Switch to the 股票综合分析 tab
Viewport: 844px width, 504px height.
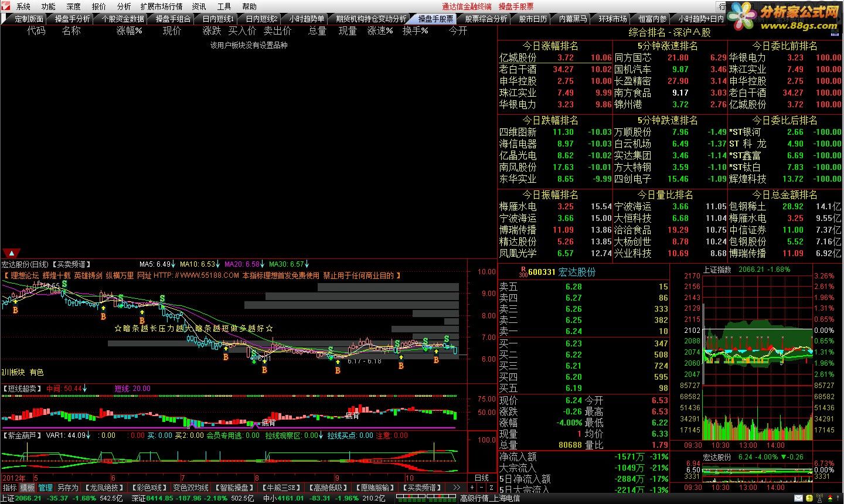(x=486, y=19)
